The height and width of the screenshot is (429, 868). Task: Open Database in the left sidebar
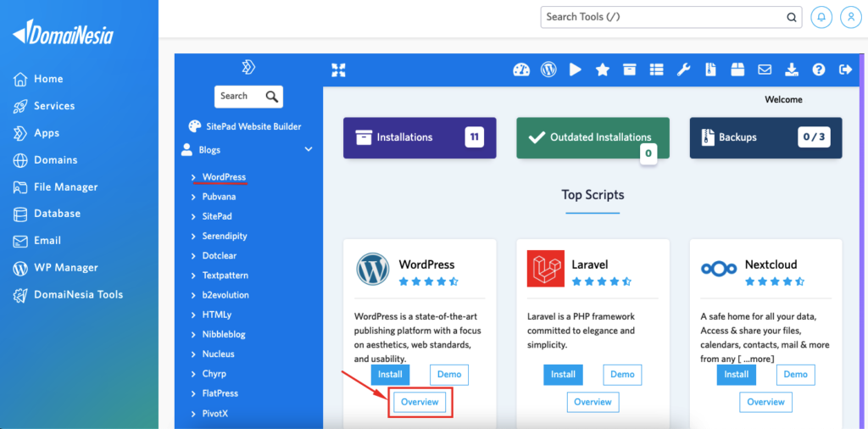[x=47, y=214]
